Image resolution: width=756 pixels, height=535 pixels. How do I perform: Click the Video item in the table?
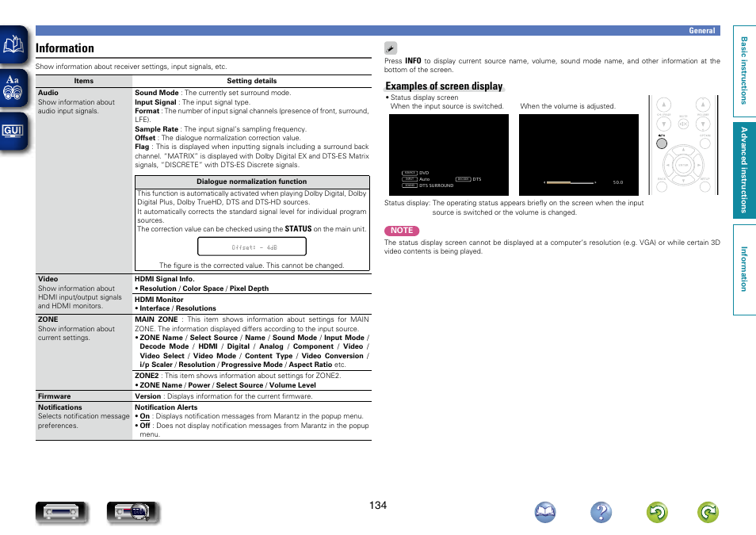tap(48, 279)
